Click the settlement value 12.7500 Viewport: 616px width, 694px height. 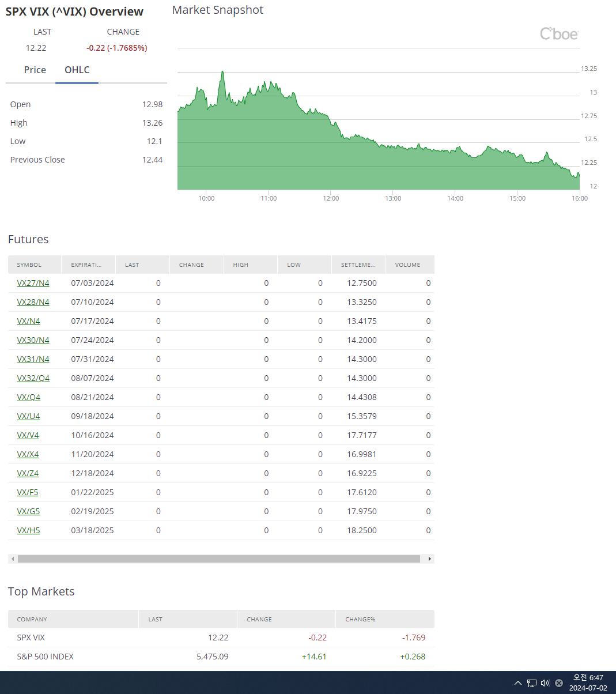362,283
